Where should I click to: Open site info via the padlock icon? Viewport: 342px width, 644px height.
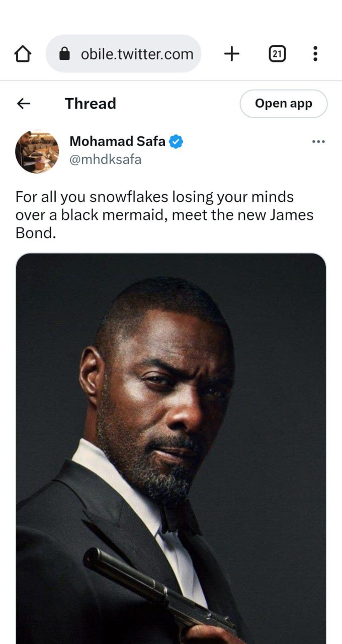pyautogui.click(x=64, y=54)
